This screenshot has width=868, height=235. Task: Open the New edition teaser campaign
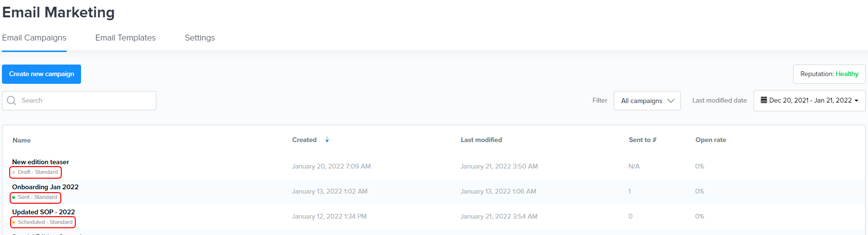click(x=41, y=162)
